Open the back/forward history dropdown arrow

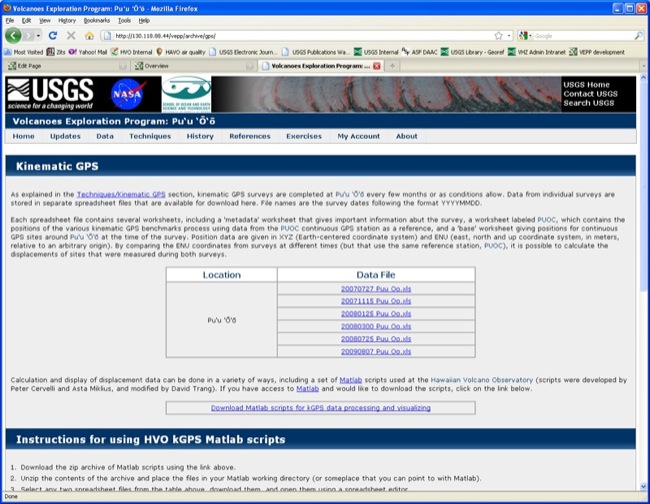pos(38,36)
